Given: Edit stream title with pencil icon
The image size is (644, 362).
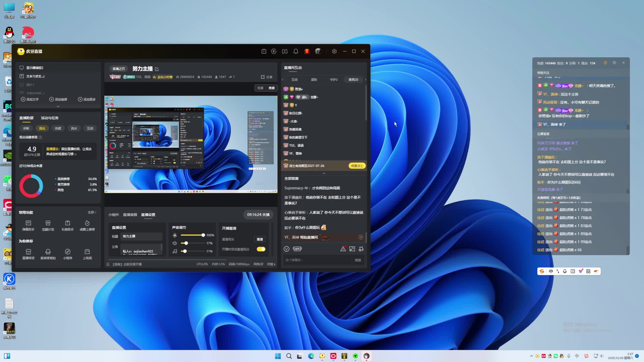Looking at the screenshot, I should click(157, 69).
